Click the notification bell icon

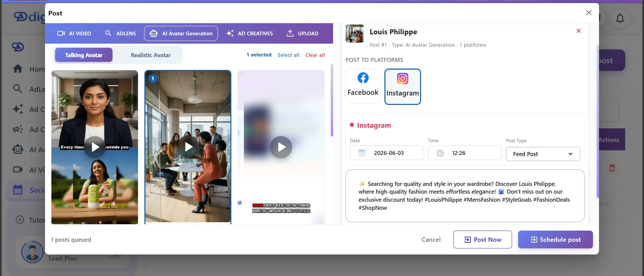coord(620,18)
